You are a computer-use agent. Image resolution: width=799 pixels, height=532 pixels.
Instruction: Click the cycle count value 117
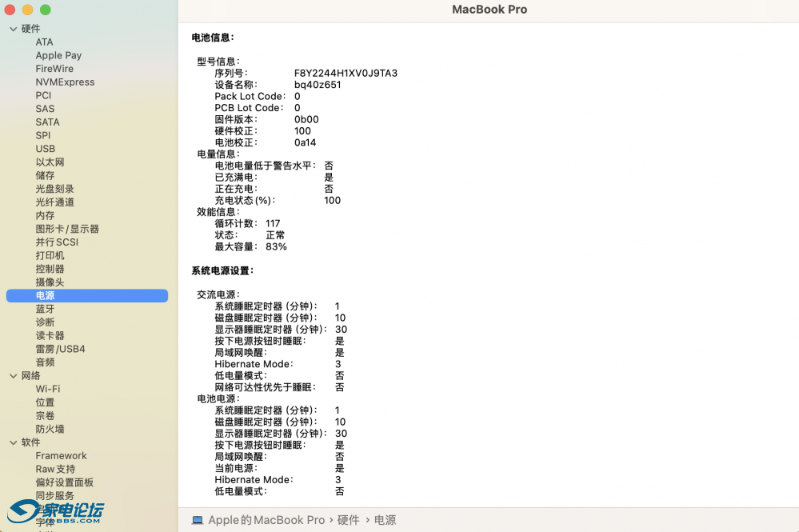click(x=273, y=224)
